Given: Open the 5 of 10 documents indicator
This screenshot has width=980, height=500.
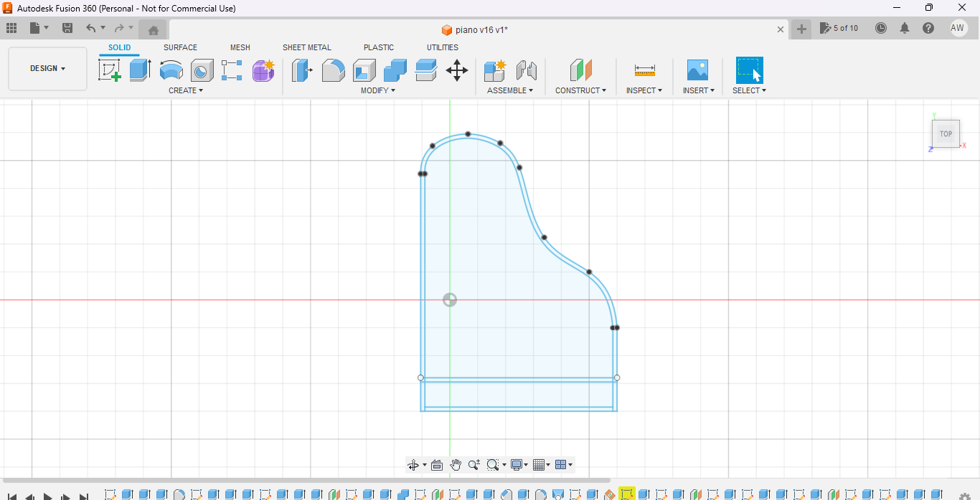Looking at the screenshot, I should click(839, 28).
